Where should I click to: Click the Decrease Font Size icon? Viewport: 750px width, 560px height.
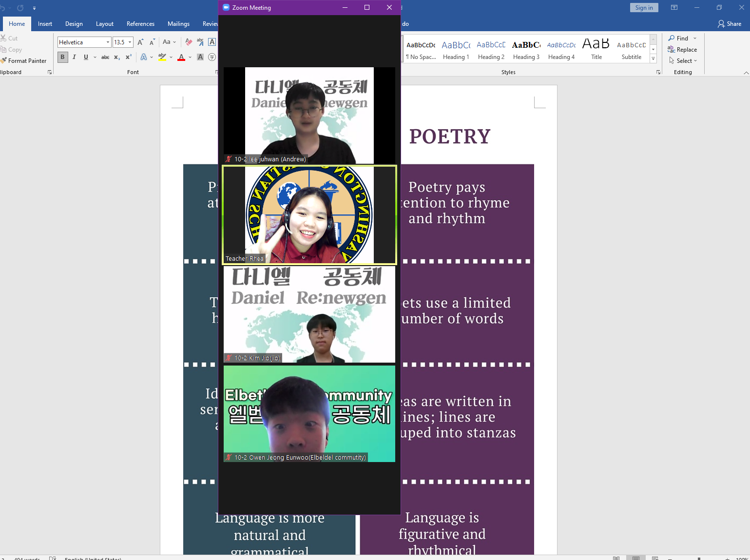click(152, 42)
